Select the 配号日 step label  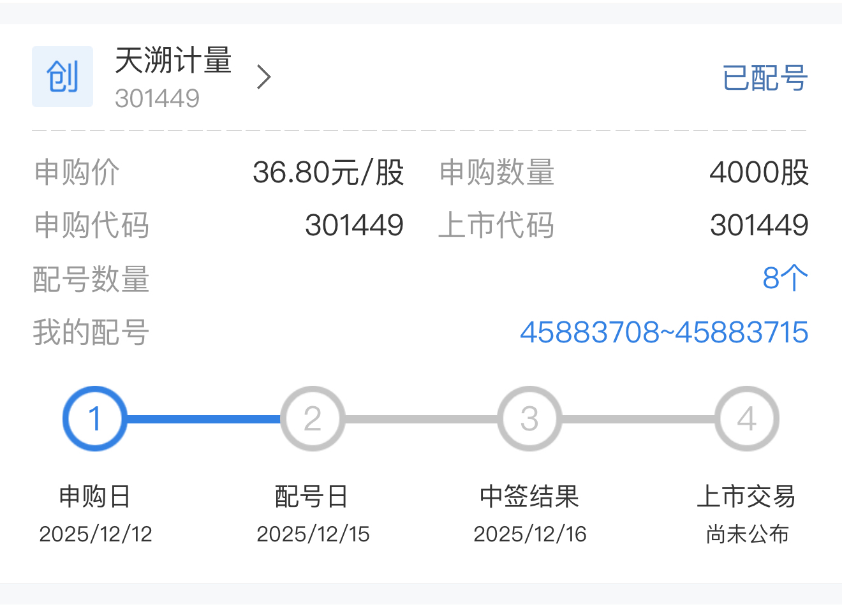pyautogui.click(x=312, y=496)
